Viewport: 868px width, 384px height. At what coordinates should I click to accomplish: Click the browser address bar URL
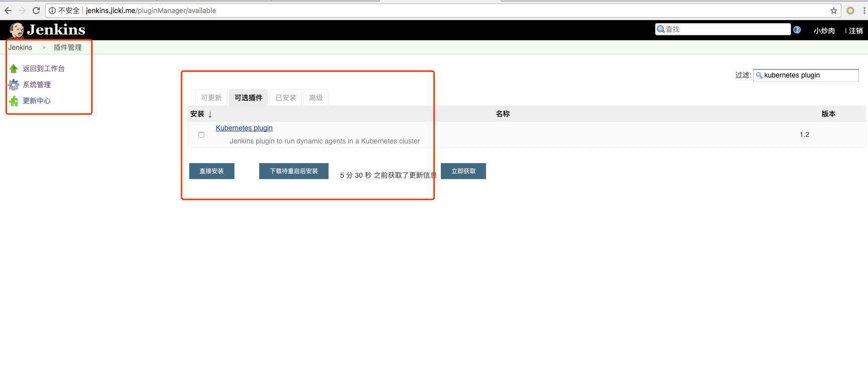(151, 11)
